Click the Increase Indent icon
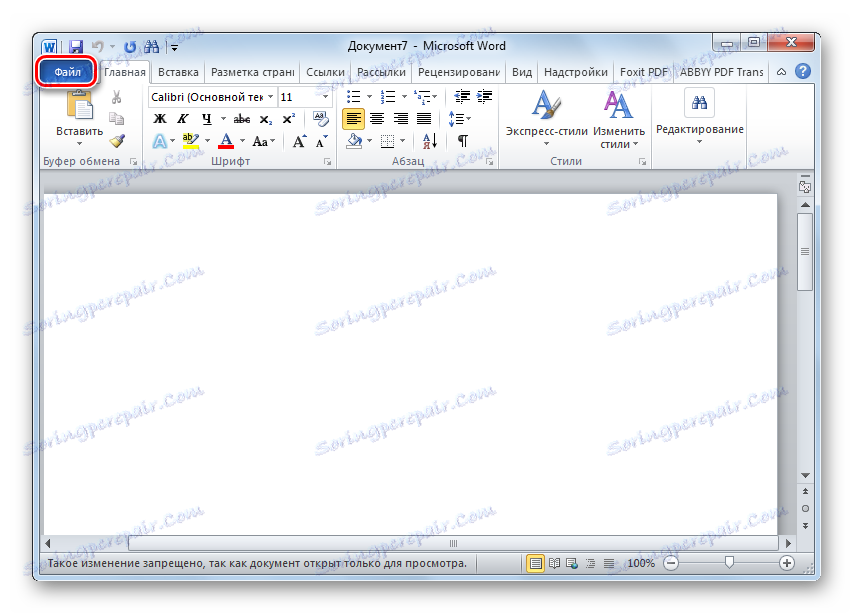The width and height of the screenshot is (854, 614). click(x=484, y=97)
